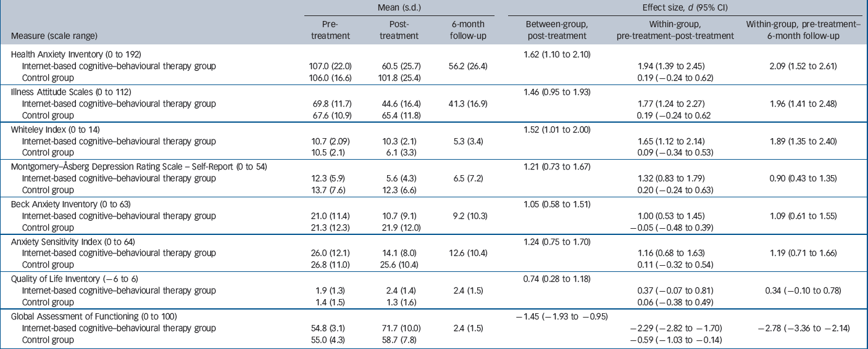Select the "Between-group, post-treatment" column header

[x=556, y=30]
